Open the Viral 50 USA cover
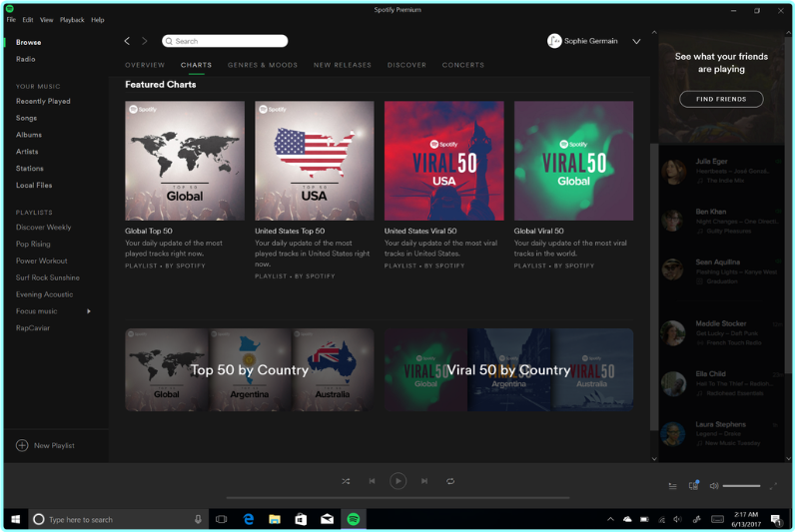The image size is (795, 532). pyautogui.click(x=444, y=161)
